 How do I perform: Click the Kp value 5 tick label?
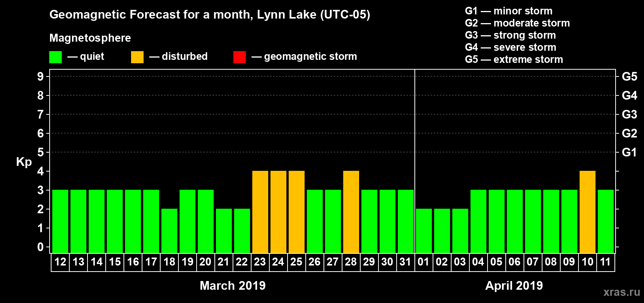[x=41, y=152]
